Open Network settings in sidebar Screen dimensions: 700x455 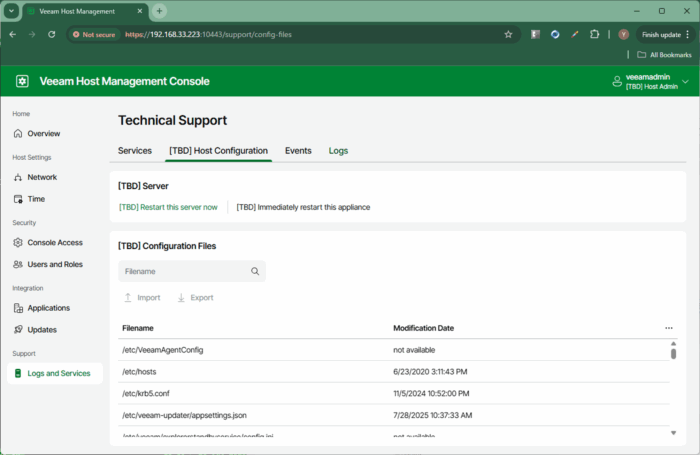coord(42,177)
